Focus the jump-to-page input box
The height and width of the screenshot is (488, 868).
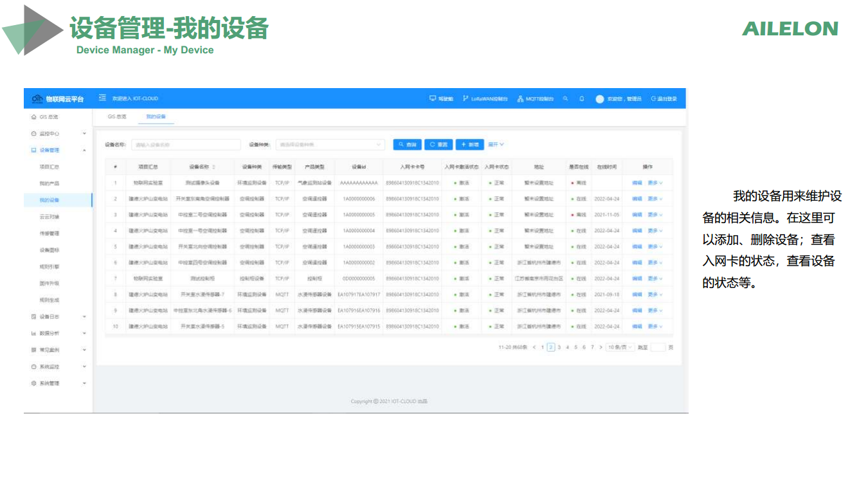point(658,347)
